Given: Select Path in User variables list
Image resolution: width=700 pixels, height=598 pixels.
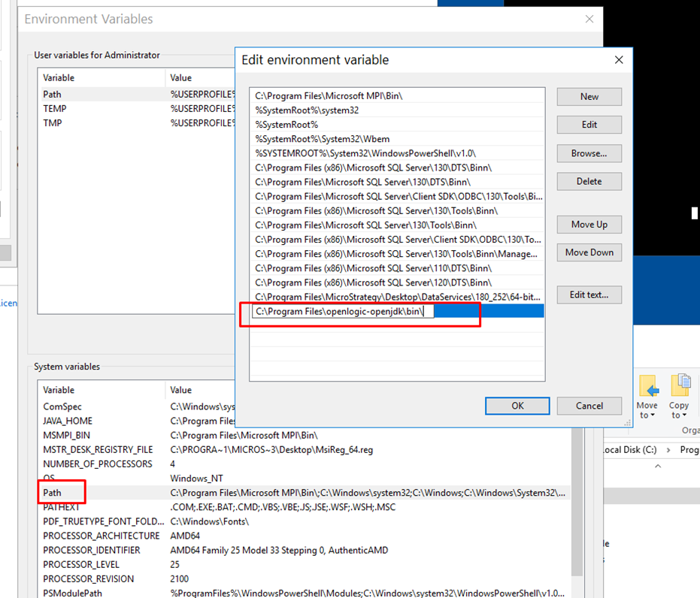Looking at the screenshot, I should pos(137,95).
